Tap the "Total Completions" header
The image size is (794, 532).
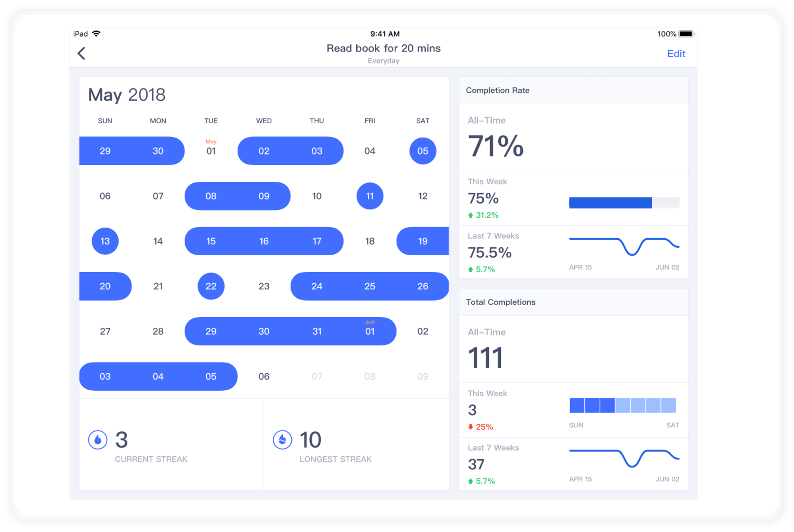point(500,302)
